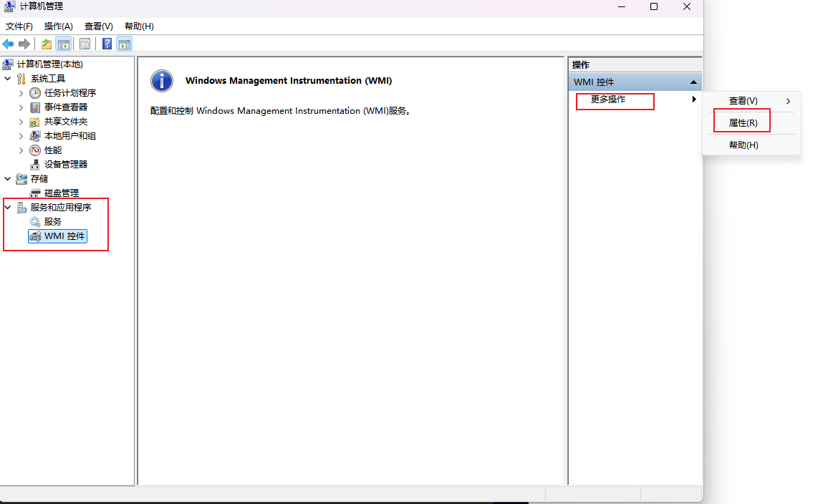Open the 操作(A) menu

click(x=58, y=26)
